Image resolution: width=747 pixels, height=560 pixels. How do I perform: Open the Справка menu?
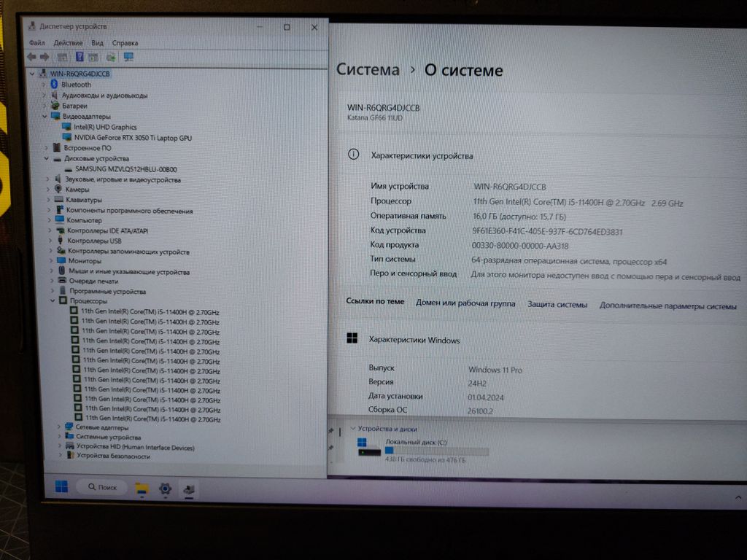(x=125, y=43)
